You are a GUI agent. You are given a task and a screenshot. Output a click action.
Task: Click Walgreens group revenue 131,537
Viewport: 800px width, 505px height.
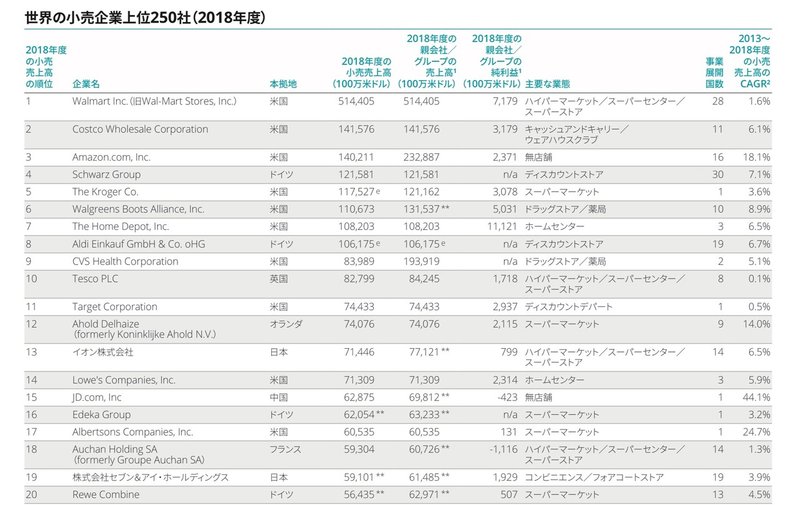[x=421, y=209]
